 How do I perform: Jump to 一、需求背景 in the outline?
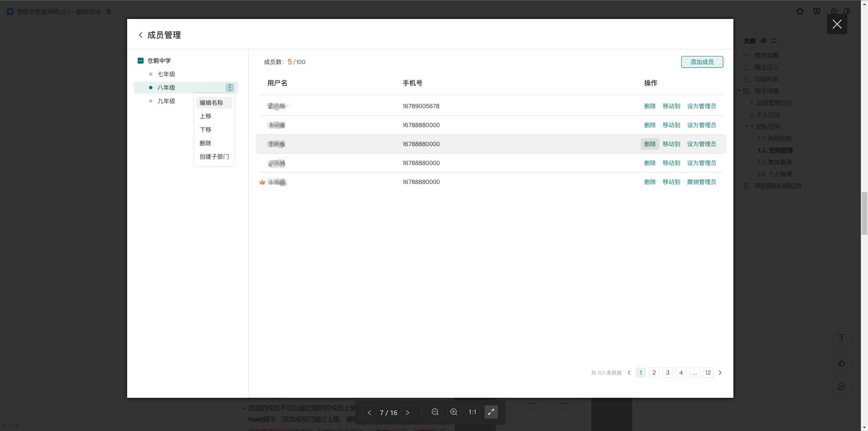coord(761,56)
